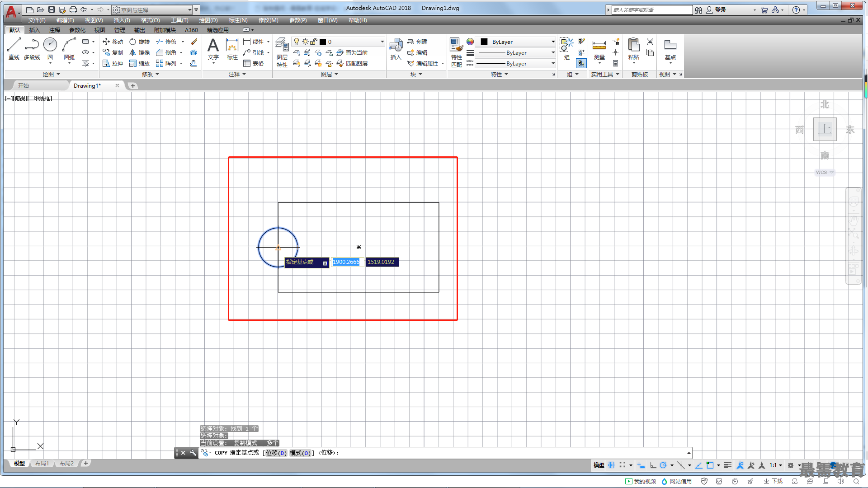Select the Dimension (标注) tool

pyautogui.click(x=232, y=49)
